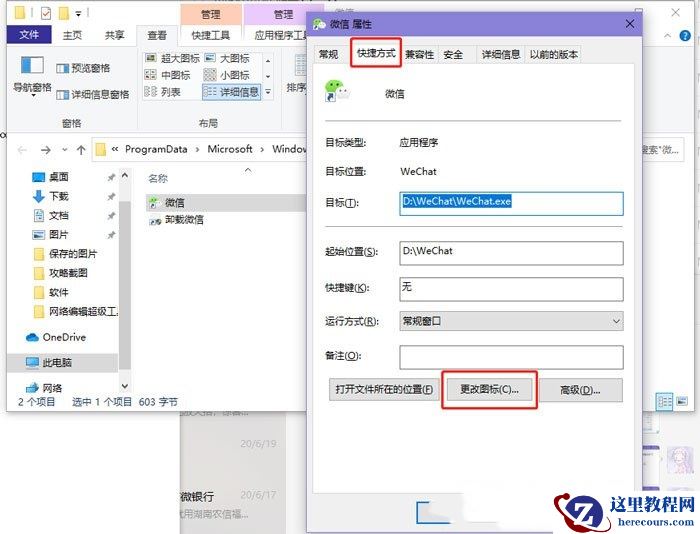This screenshot has width=700, height=534.
Task: Expand the layout gallery more arrow
Action: (x=268, y=92)
